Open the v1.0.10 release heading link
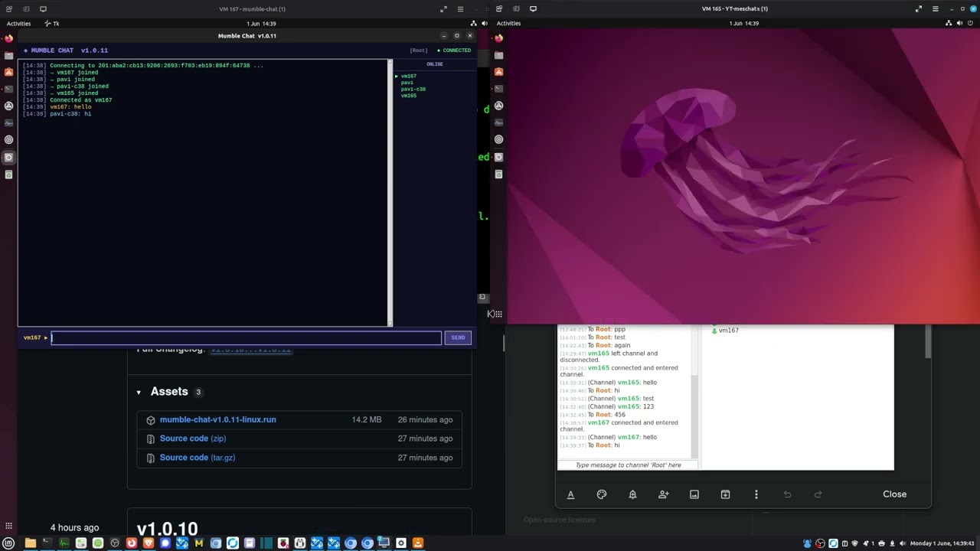This screenshot has height=551, width=980. (167, 529)
